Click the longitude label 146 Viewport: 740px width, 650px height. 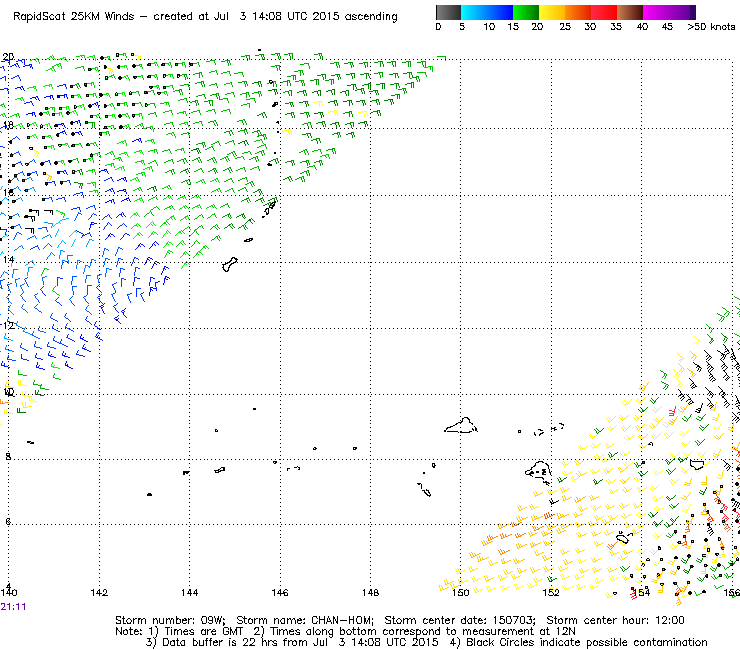click(280, 592)
